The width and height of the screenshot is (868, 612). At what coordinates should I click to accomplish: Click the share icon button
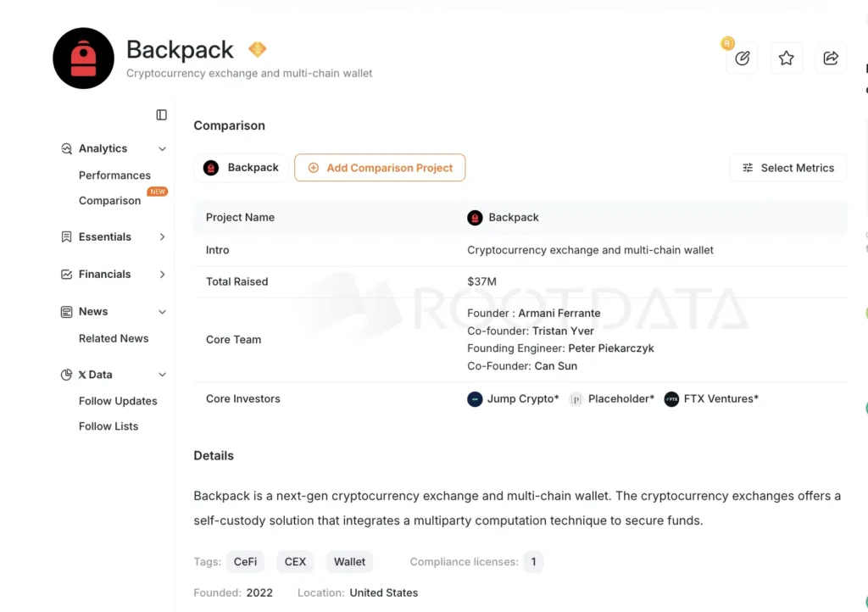831,58
